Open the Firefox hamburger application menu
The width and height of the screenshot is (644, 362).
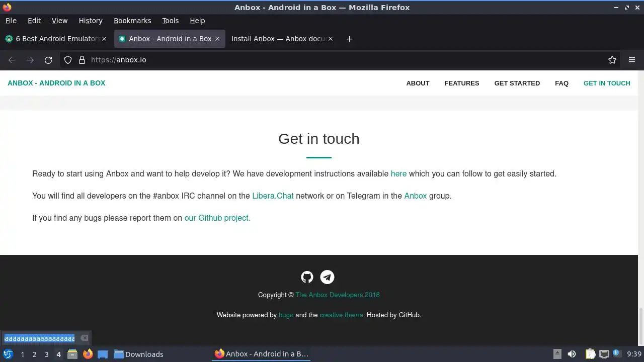tap(632, 60)
